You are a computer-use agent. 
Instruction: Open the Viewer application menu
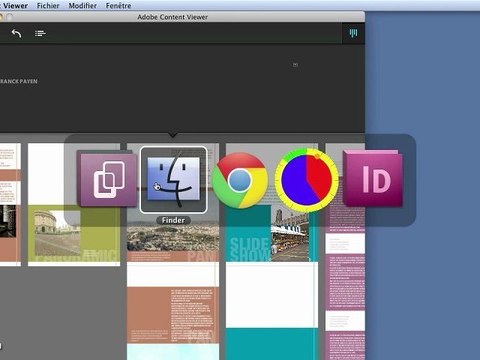[15, 6]
